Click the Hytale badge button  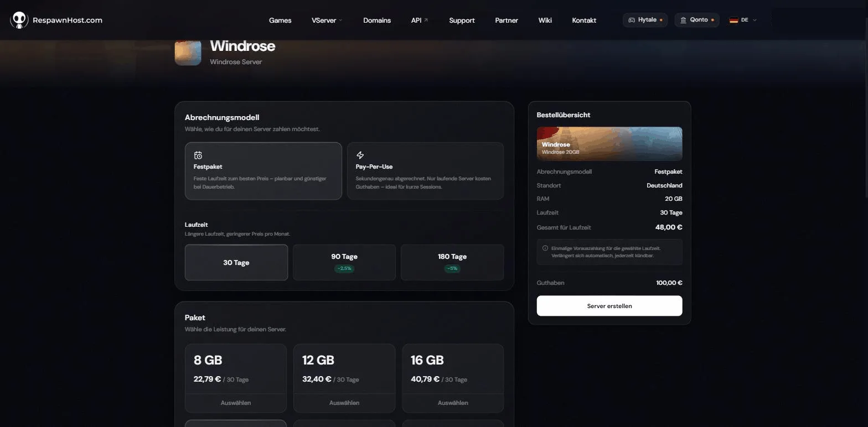645,20
